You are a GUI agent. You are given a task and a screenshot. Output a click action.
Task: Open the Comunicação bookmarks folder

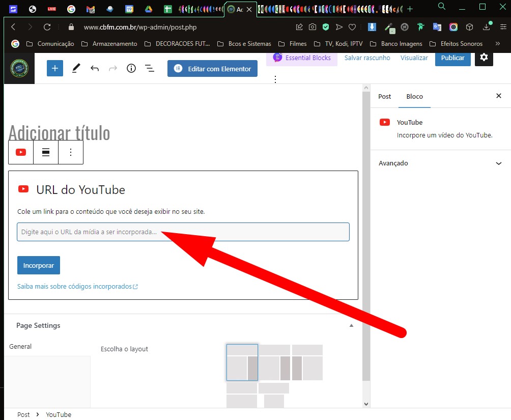[50, 43]
